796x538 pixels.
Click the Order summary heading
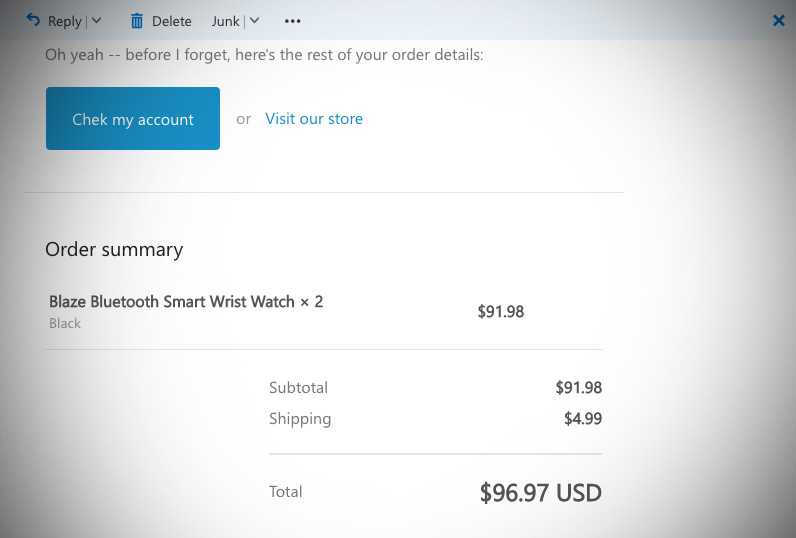click(114, 250)
